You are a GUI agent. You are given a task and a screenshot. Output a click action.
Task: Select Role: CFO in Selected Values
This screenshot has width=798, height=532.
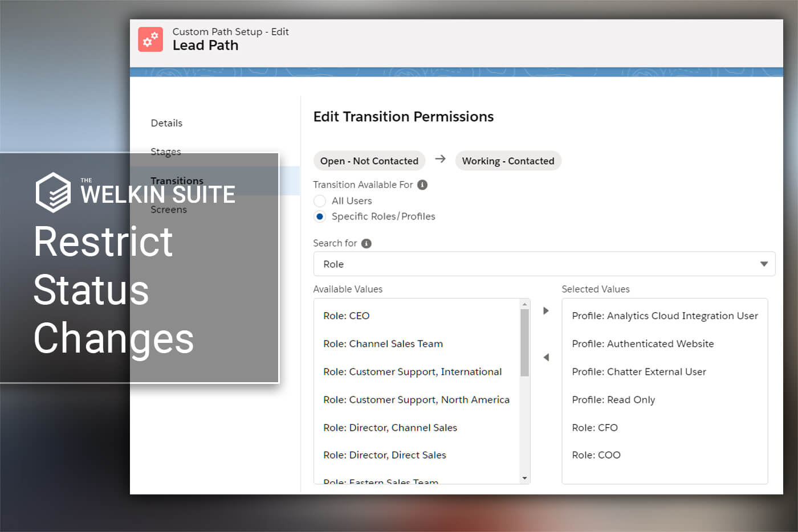[x=595, y=428]
